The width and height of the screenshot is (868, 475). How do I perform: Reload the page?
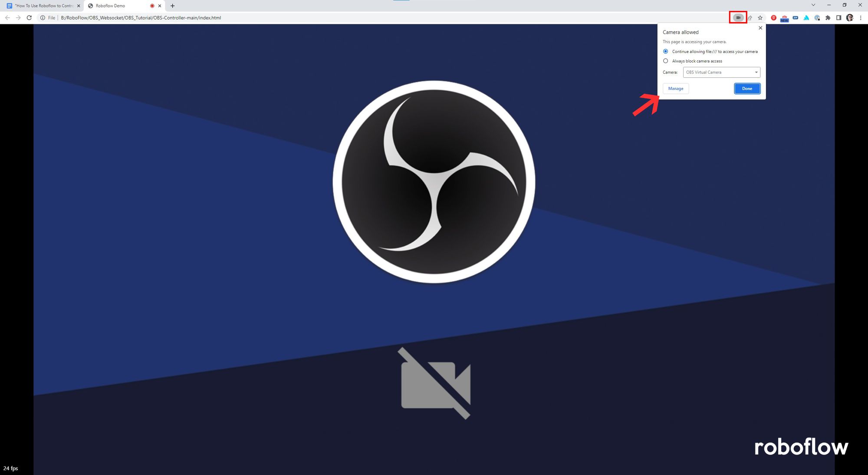[x=29, y=18]
